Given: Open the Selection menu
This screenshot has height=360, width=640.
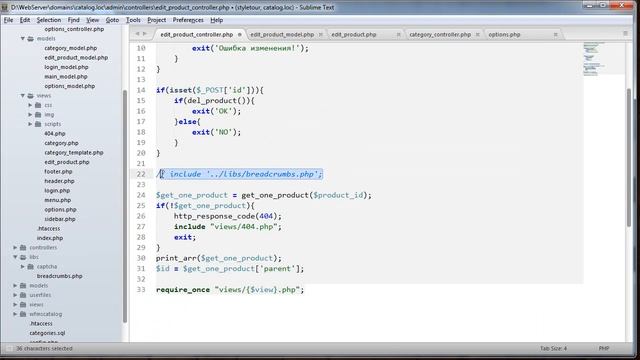Looking at the screenshot, I should click(49, 20).
